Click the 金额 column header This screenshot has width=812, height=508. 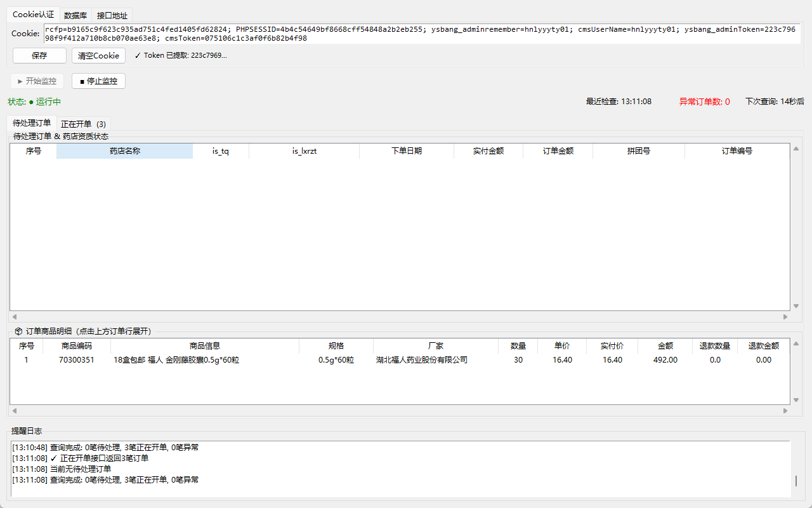pos(665,346)
